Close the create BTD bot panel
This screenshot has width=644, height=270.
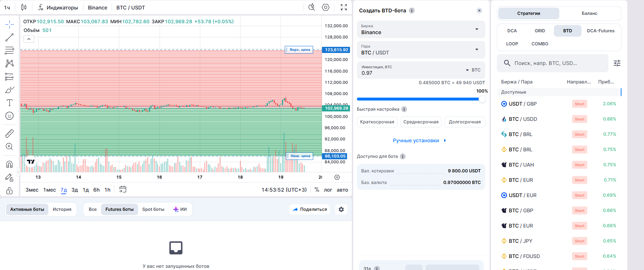coord(479,11)
